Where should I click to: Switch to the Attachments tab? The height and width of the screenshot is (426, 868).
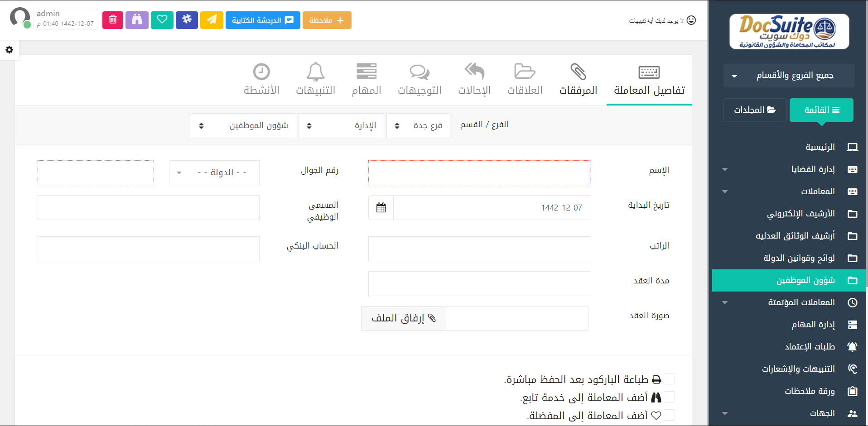tap(578, 80)
